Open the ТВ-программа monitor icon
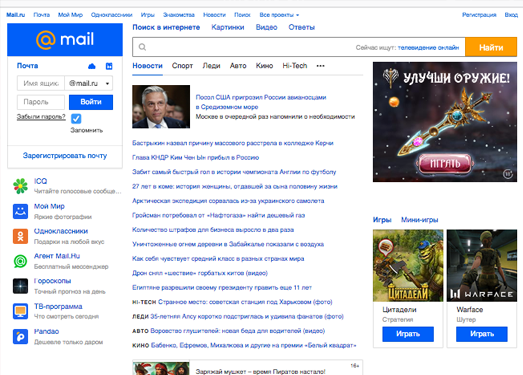The image size is (523, 375). [x=20, y=311]
